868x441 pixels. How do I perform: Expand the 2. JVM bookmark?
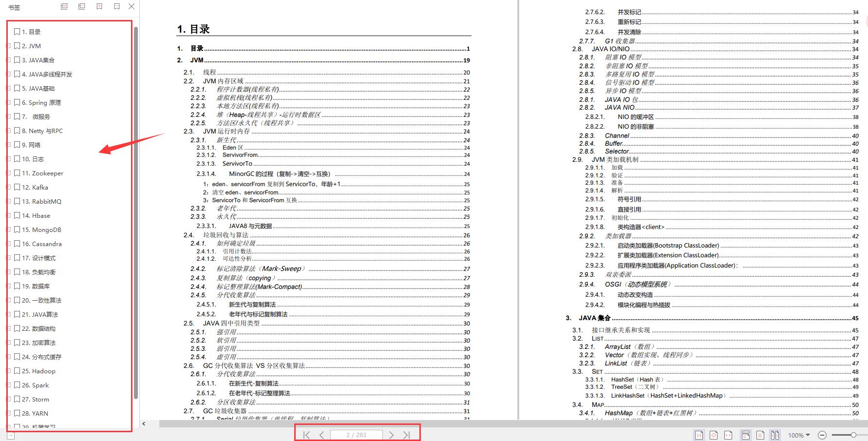coord(8,46)
